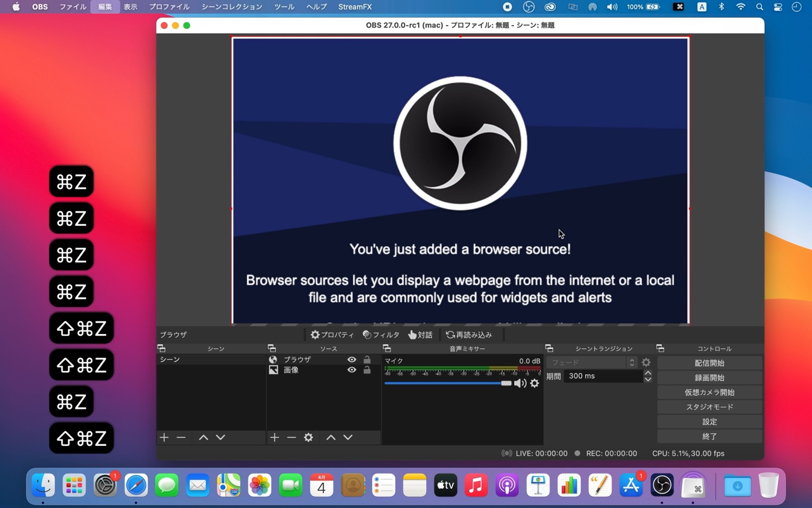Pop out the シーン dock using its float icon

click(x=161, y=348)
